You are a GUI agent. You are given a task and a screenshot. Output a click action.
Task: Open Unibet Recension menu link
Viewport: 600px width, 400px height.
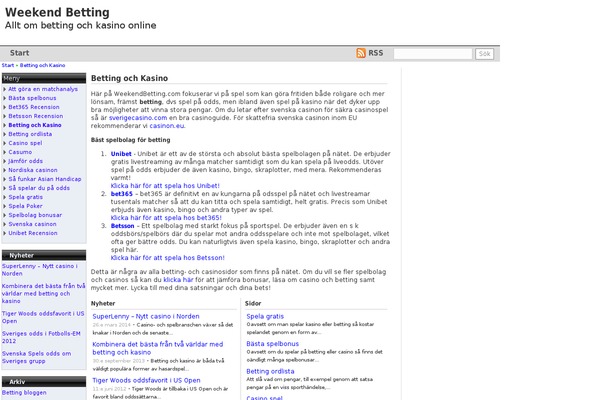click(x=33, y=233)
